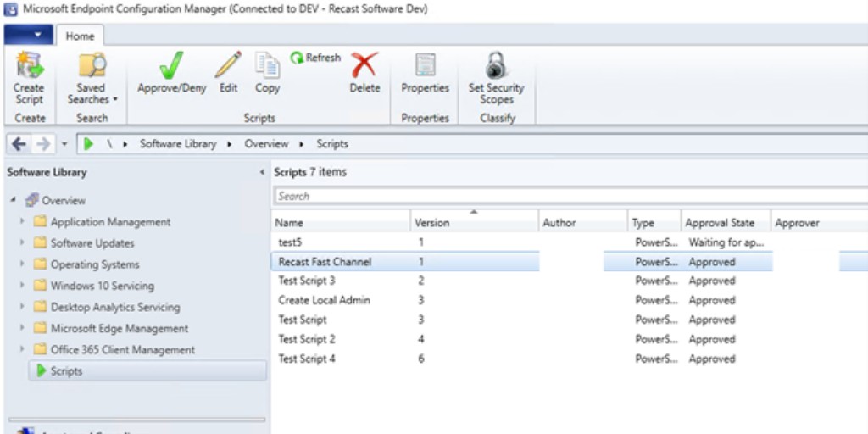Sort by the Version column header
This screenshot has width=868, height=434.
475,223
